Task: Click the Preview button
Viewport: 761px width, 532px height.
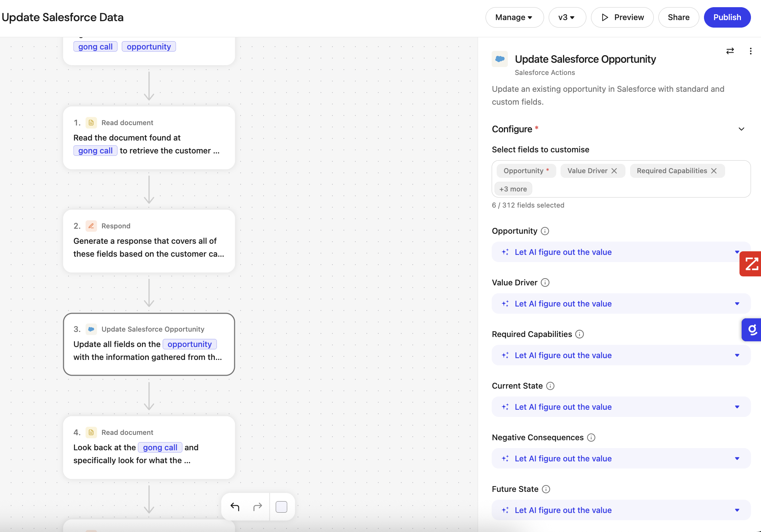Action: click(622, 17)
